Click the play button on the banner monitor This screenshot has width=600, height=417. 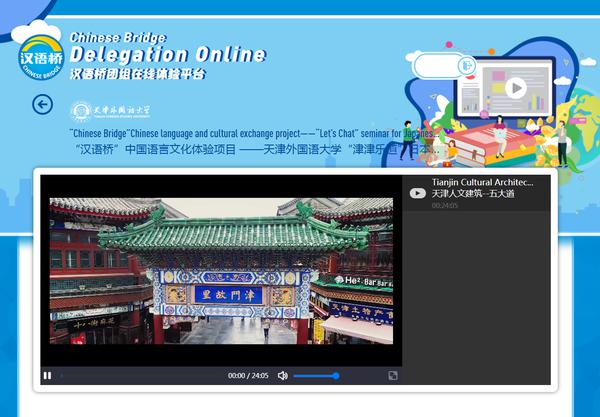[x=515, y=88]
